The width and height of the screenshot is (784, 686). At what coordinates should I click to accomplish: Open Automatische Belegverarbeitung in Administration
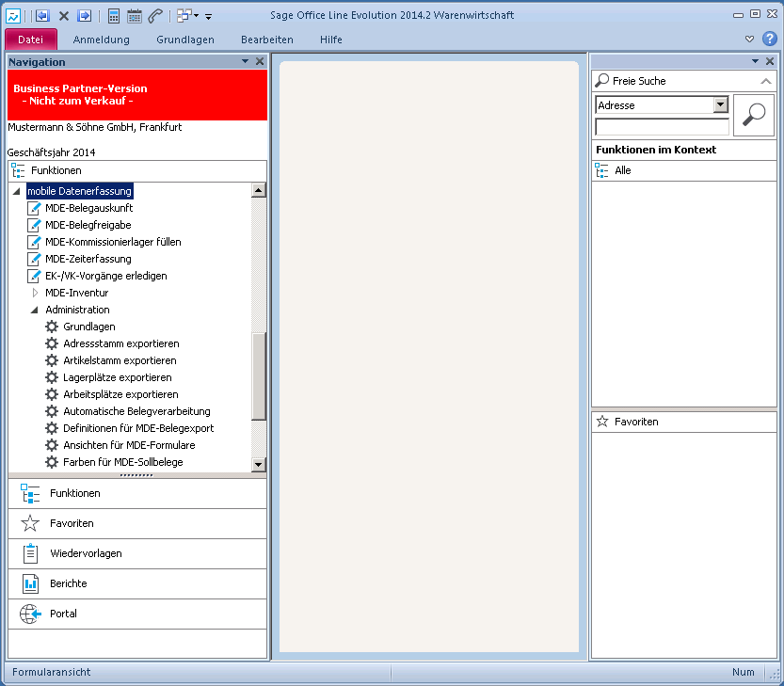point(136,411)
